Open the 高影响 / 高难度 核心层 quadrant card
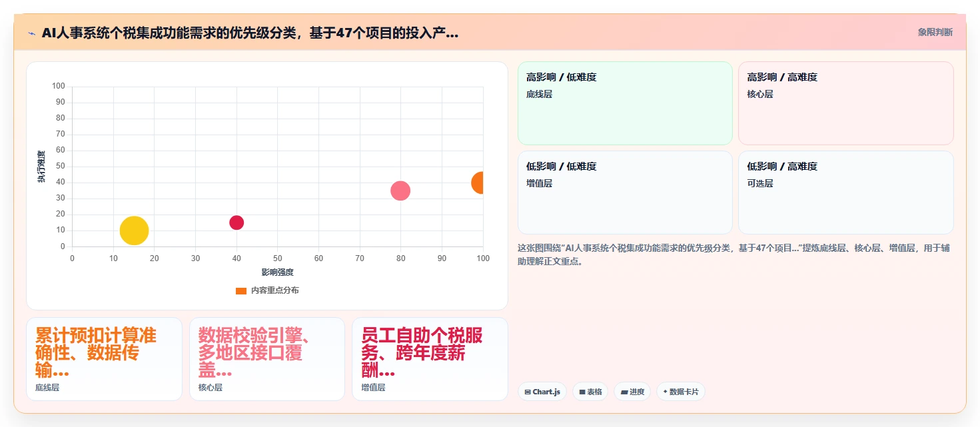The height and width of the screenshot is (427, 980). coord(845,103)
